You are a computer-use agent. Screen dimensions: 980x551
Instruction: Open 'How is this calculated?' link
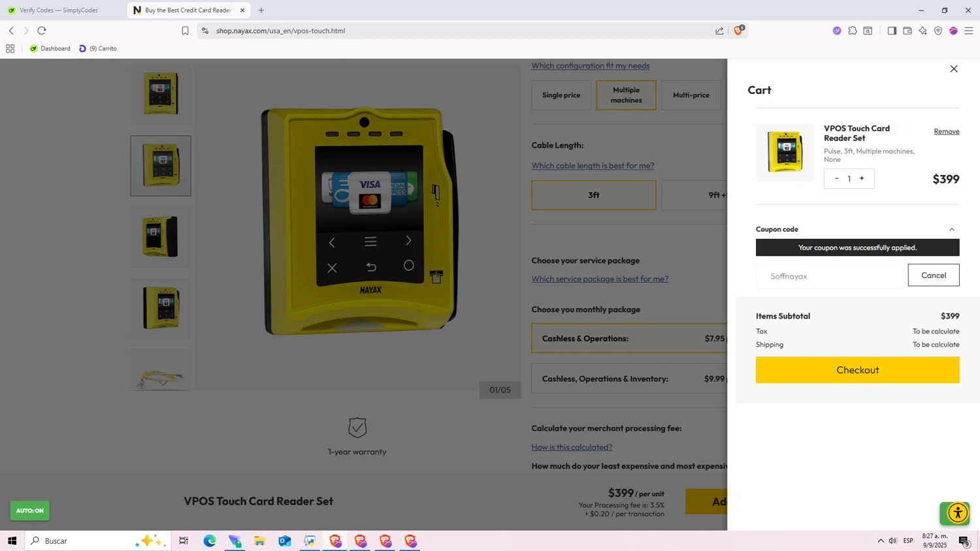click(572, 447)
